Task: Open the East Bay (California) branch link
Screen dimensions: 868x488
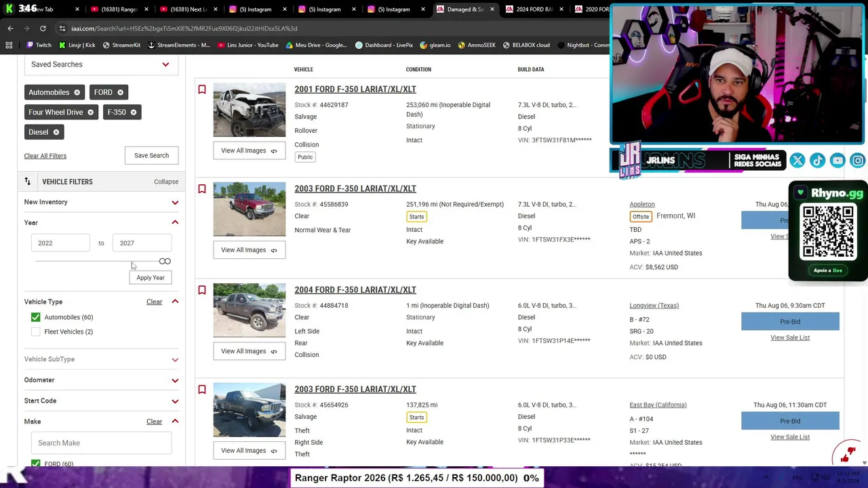Action: pos(658,405)
